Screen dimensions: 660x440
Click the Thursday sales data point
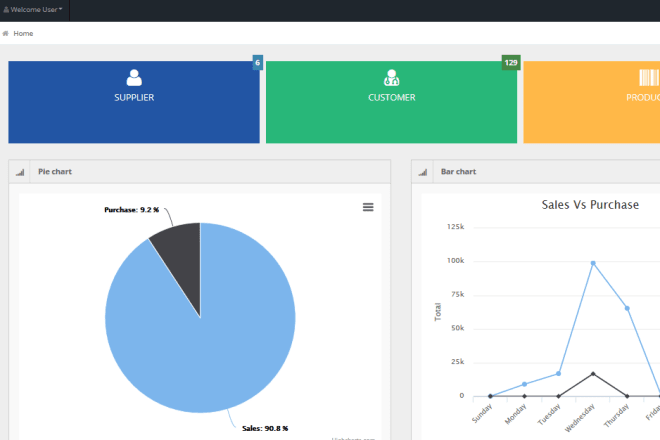(x=627, y=308)
